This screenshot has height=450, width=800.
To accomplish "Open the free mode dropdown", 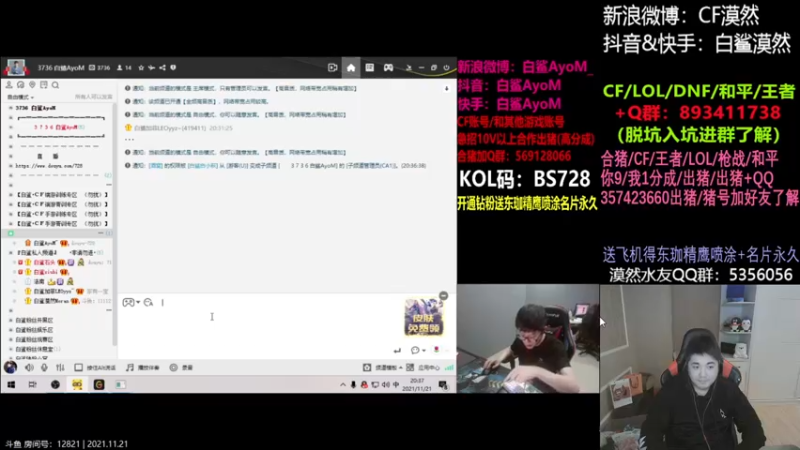I will tap(20, 97).
